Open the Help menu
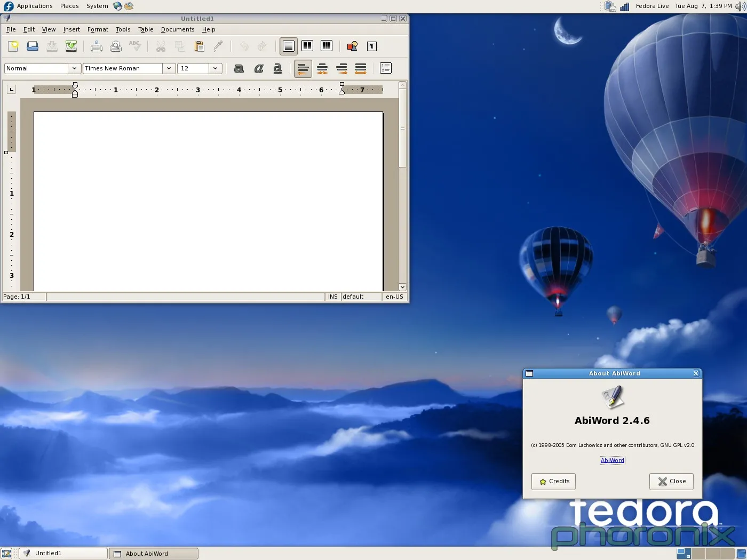The width and height of the screenshot is (747, 560). click(209, 29)
